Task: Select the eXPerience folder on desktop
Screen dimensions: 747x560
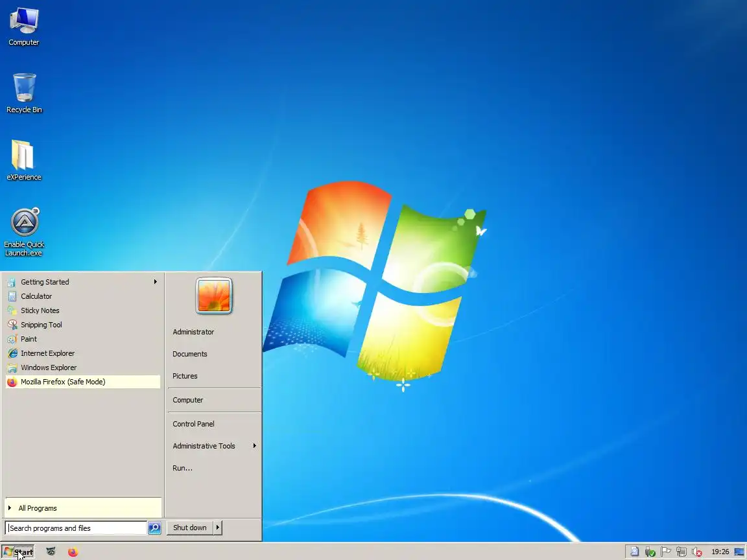Action: 24,161
